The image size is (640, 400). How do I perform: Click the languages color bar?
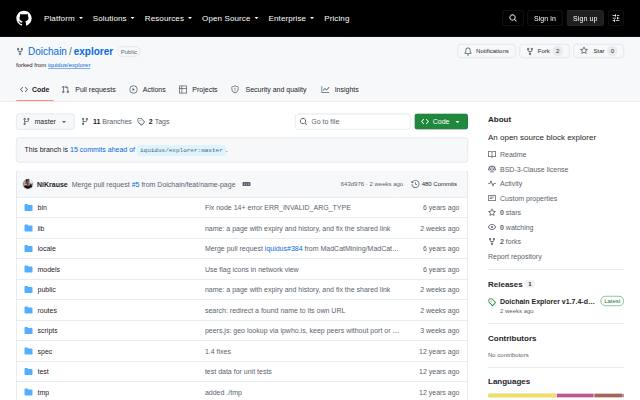click(556, 395)
